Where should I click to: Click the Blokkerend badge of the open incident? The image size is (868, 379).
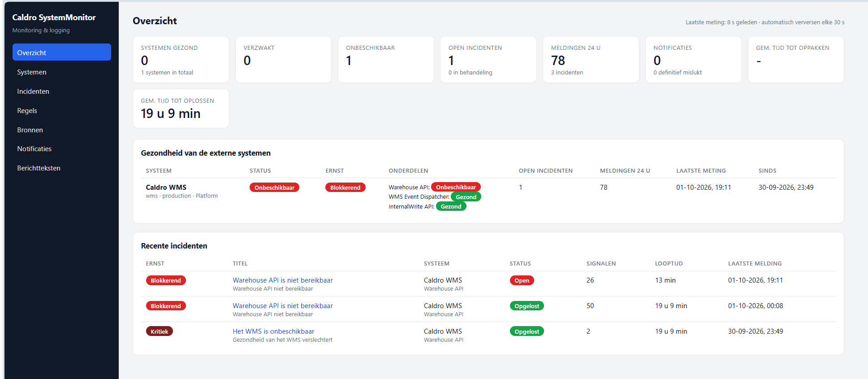point(166,280)
